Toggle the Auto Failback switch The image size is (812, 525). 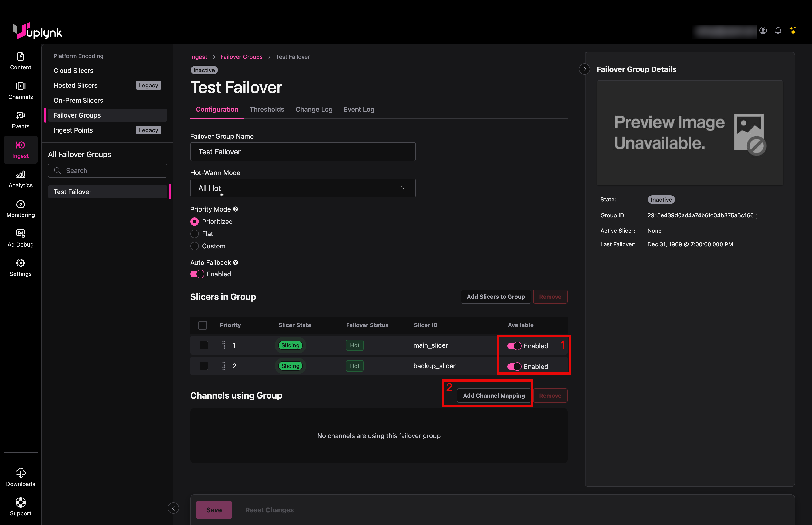click(x=197, y=274)
